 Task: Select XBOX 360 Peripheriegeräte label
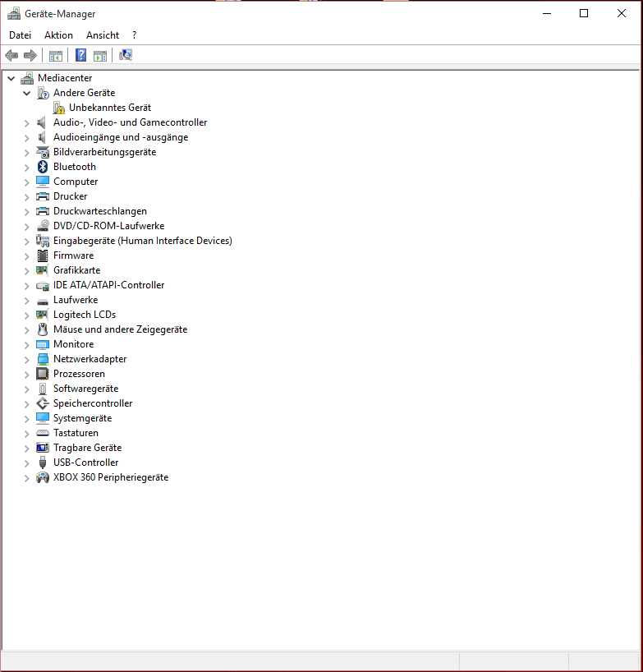tap(111, 477)
